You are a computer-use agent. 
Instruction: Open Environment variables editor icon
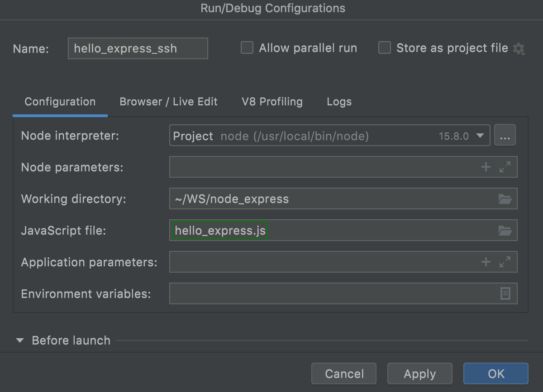(x=505, y=294)
